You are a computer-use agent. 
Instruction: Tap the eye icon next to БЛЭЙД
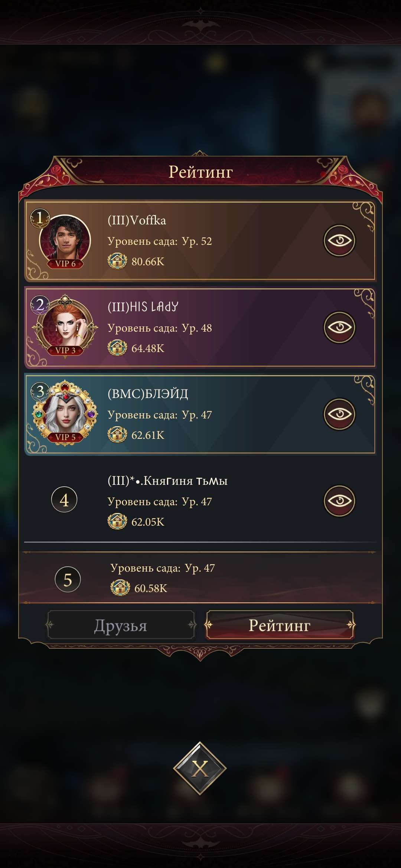point(339,414)
